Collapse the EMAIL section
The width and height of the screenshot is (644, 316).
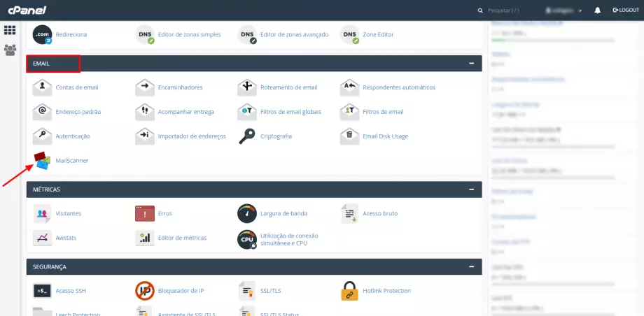(x=472, y=64)
